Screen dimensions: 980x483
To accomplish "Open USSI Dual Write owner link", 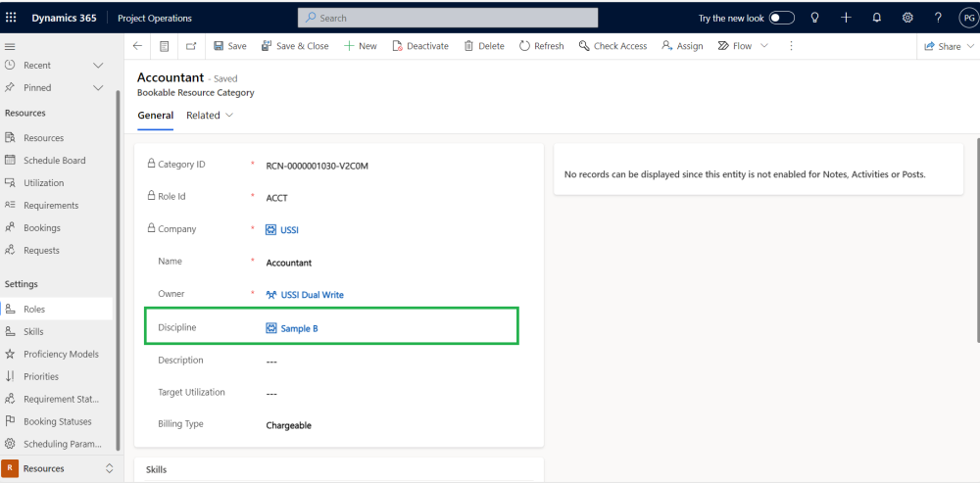I will (312, 294).
